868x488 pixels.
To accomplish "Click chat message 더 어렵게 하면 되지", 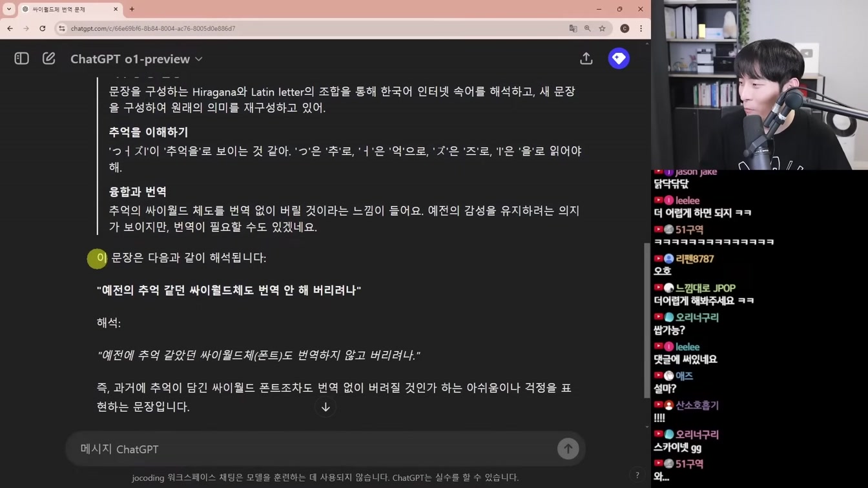I will [703, 213].
